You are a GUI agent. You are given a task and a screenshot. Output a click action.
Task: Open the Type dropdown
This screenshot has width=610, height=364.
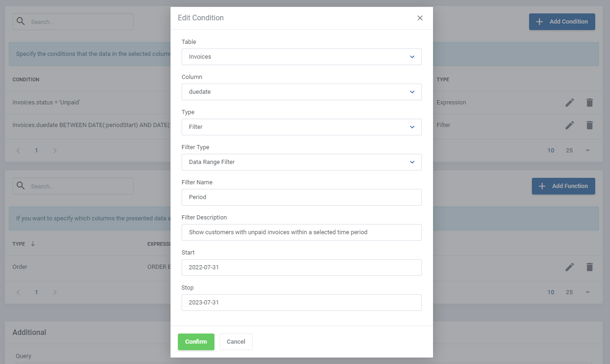pos(302,127)
